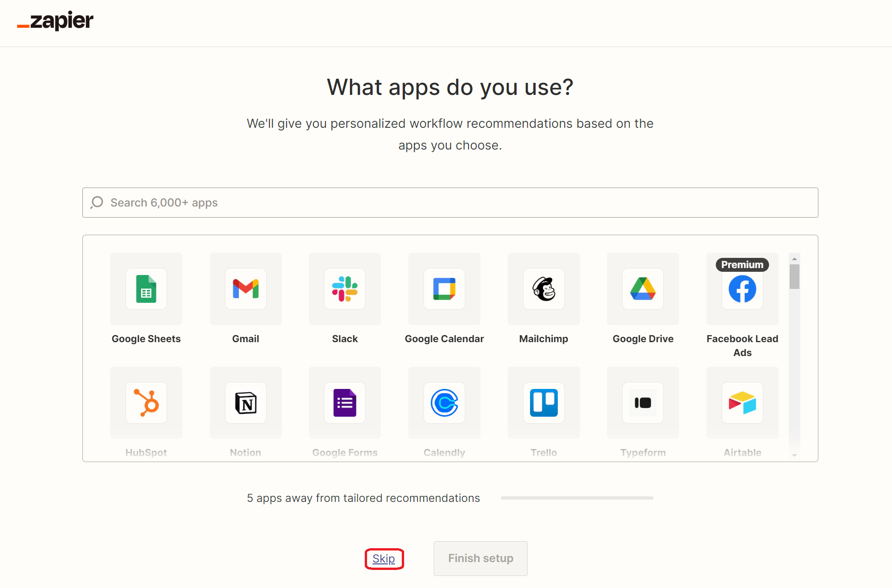Screen dimensions: 892x588
Task: Choose the Gmail app icon
Action: [246, 289]
